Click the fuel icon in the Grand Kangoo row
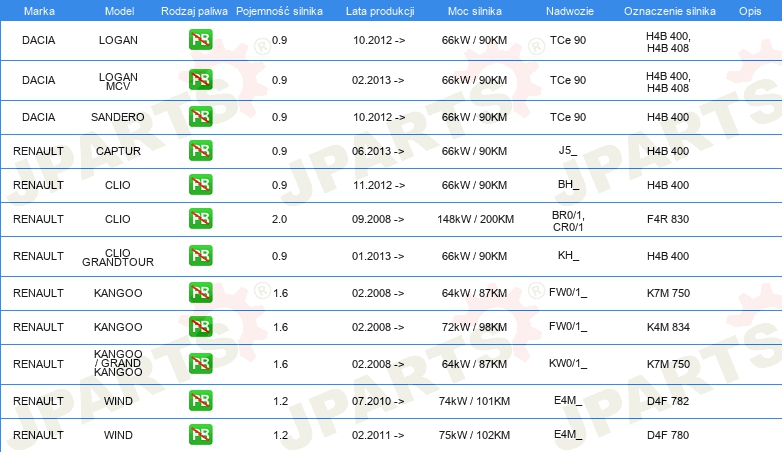The image size is (782, 452). pos(200,364)
